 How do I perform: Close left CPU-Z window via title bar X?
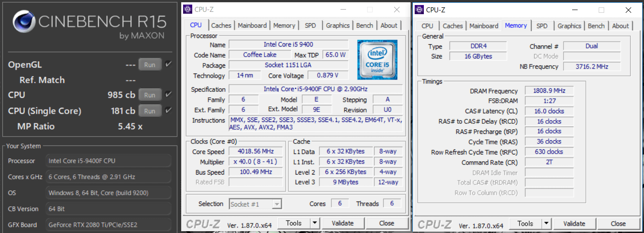point(397,10)
